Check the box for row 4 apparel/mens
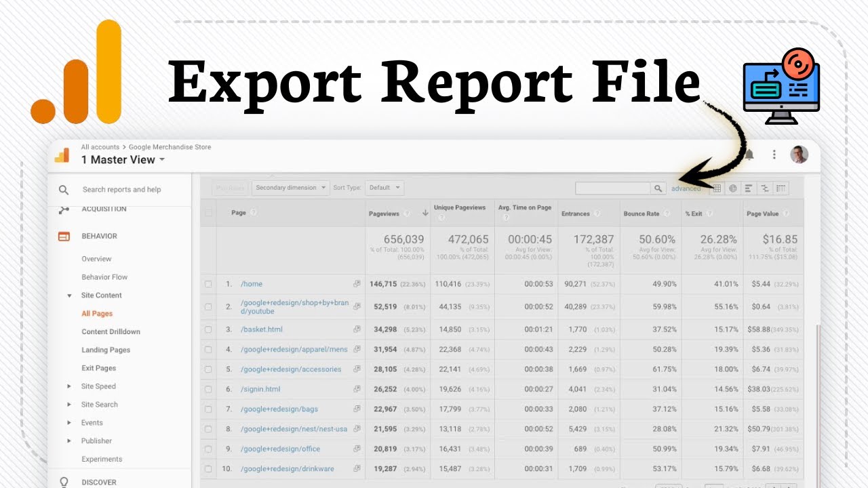This screenshot has height=488, width=868. click(x=208, y=350)
